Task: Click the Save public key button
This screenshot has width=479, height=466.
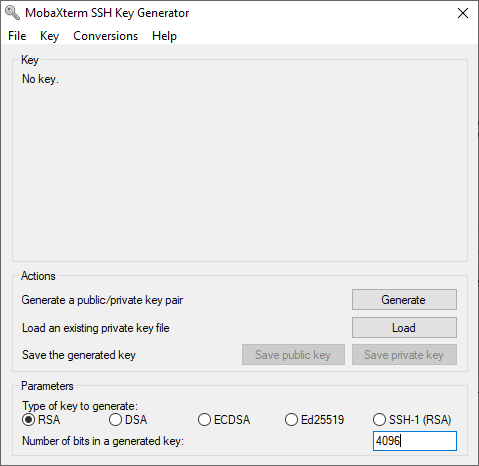Action: coord(293,355)
